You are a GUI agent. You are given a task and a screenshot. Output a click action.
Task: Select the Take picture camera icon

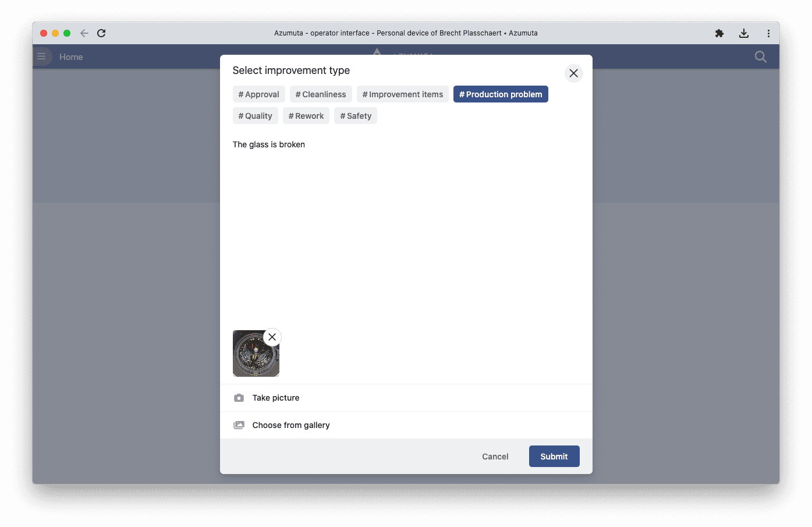(239, 398)
